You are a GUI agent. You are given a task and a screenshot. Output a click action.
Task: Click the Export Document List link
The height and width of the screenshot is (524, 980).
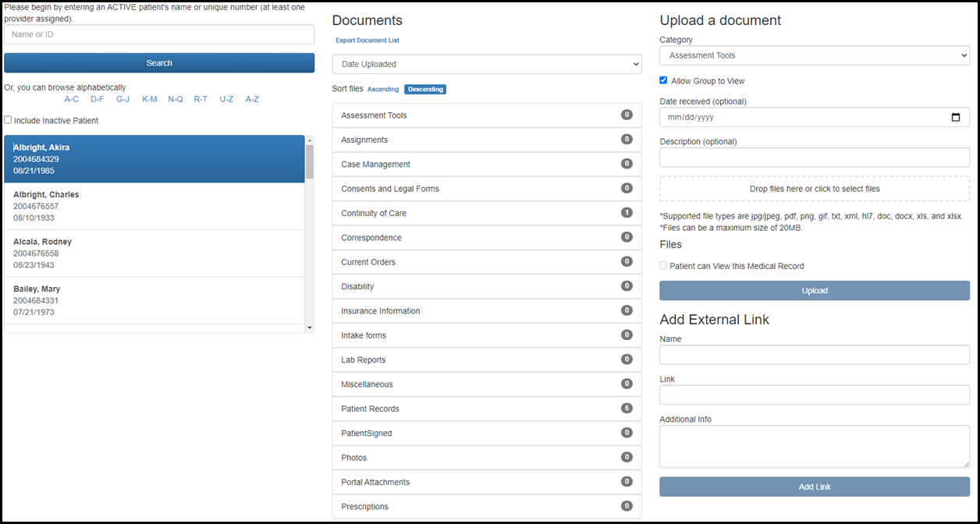tap(367, 41)
